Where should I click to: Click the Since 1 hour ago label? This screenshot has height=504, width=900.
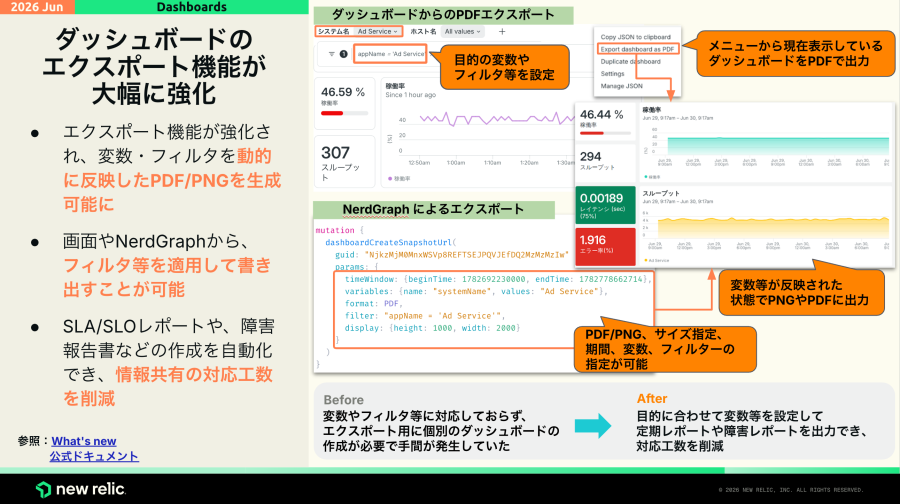(x=410, y=95)
